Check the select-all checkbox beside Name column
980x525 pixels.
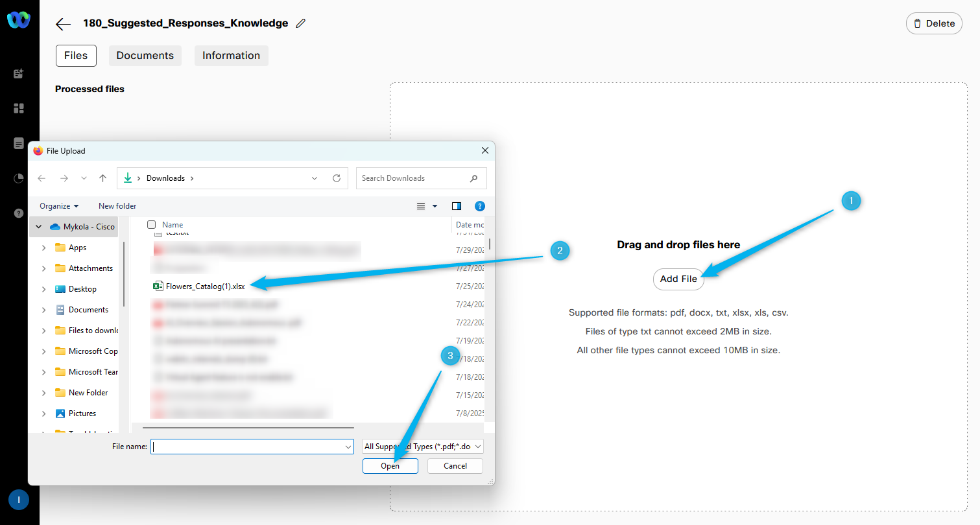point(152,225)
